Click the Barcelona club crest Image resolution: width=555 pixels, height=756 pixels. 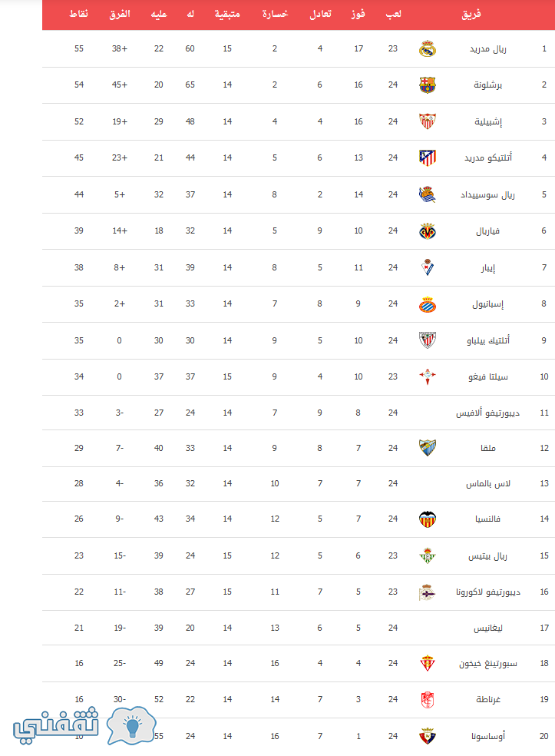click(x=428, y=85)
